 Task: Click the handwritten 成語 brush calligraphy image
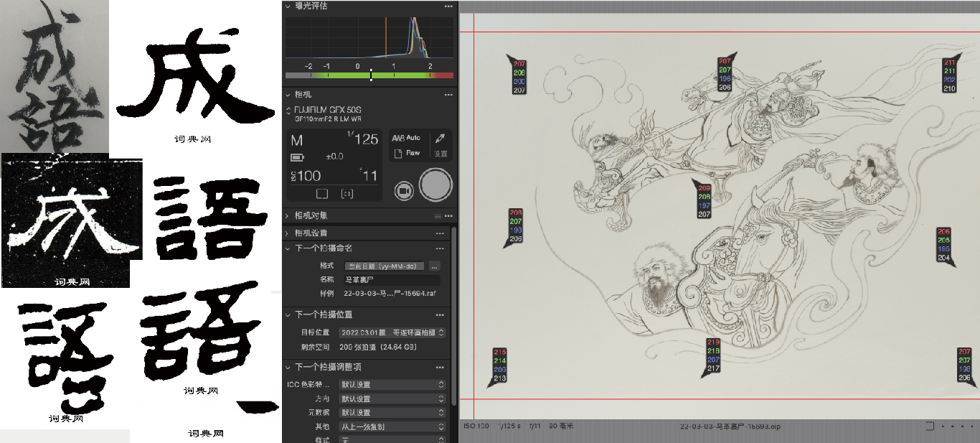tap(54, 75)
